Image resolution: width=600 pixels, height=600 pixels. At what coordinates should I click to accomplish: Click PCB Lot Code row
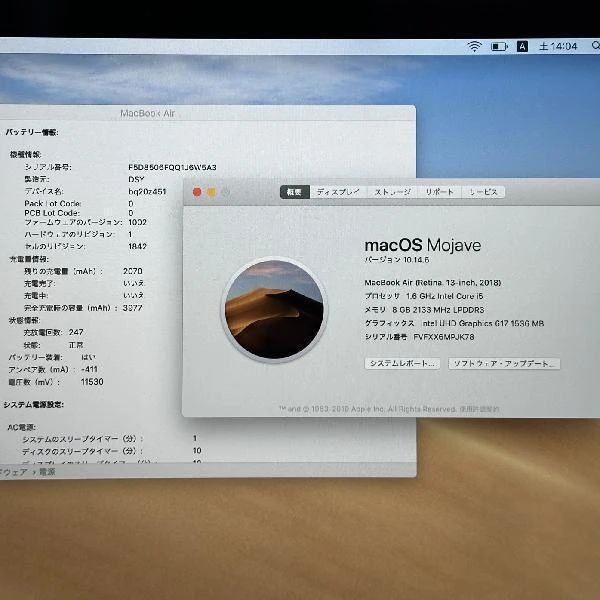point(79,213)
